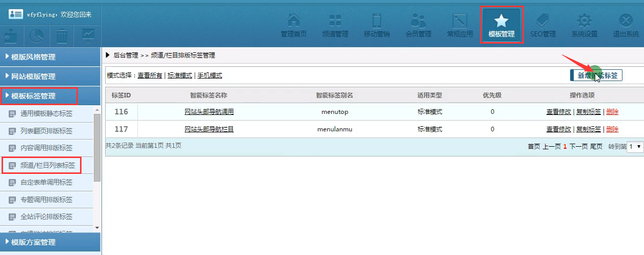Click the 移动营销 phone icon

[x=376, y=25]
